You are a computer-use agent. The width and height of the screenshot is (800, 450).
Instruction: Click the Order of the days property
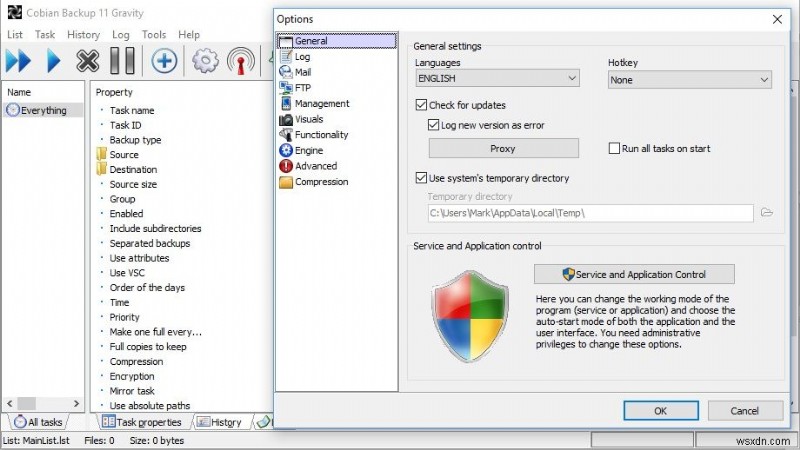point(147,288)
